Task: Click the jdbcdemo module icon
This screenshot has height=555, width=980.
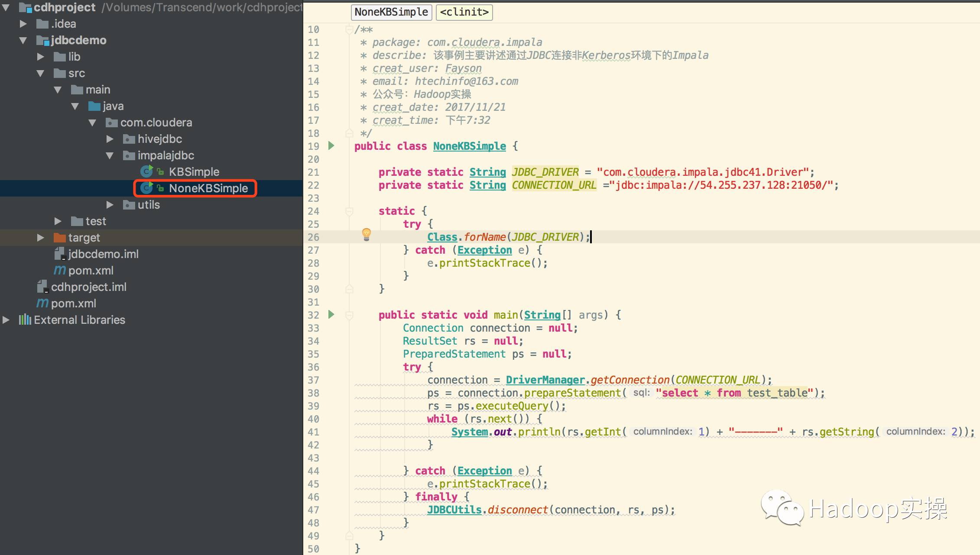Action: click(x=39, y=40)
